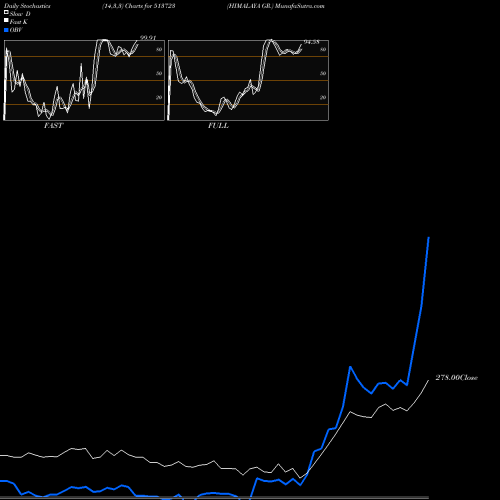
Task: Click the Fast K legend swatch
Action: [x=6, y=20]
